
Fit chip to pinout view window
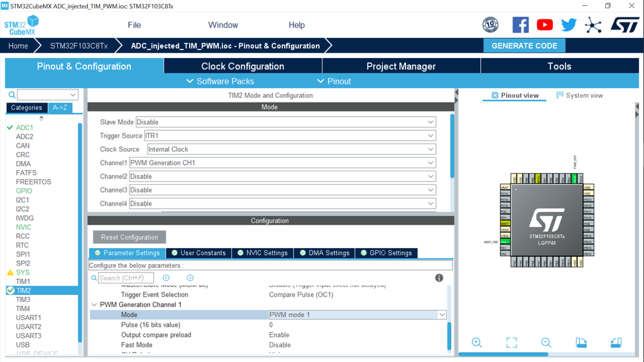click(511, 342)
